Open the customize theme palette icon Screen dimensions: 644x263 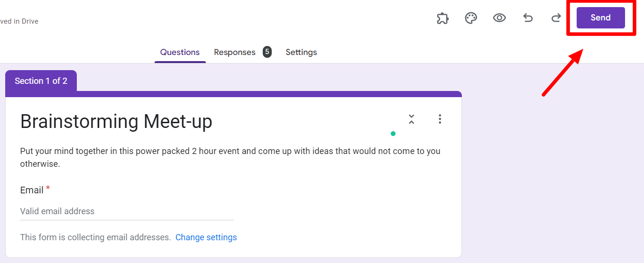[x=470, y=18]
